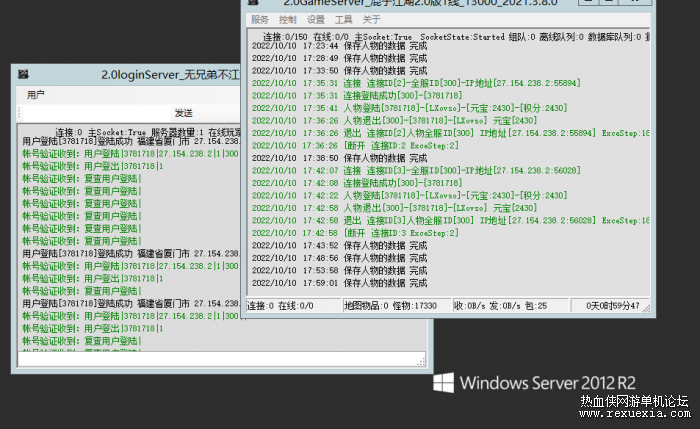This screenshot has width=700, height=429.
Task: Click the GameServer window title icon
Action: coord(254,2)
